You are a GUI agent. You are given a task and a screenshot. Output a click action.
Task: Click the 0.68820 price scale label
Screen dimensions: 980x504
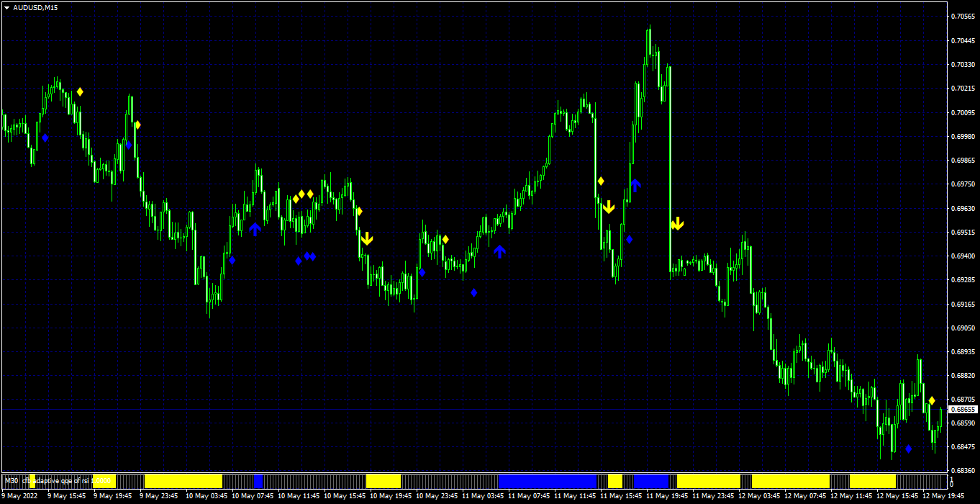tap(963, 376)
